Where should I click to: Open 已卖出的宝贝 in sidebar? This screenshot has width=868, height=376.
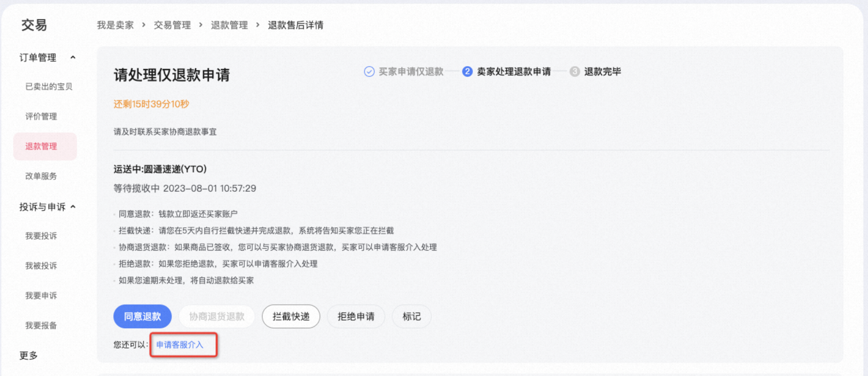coord(49,87)
